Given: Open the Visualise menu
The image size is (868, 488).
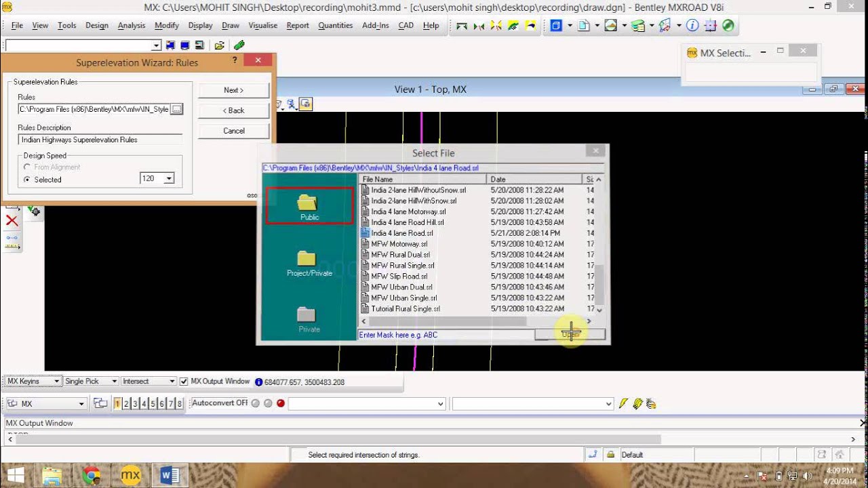Looking at the screenshot, I should click(262, 26).
